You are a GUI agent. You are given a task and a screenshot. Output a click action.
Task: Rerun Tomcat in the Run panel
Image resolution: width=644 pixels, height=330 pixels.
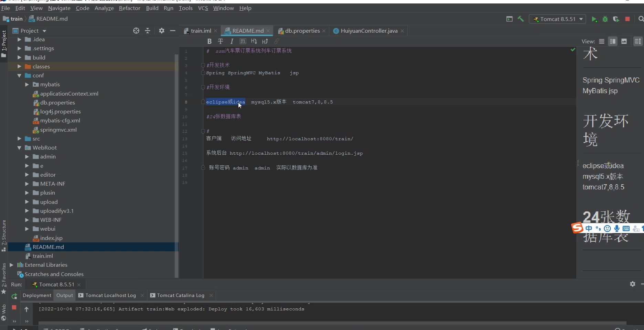[x=14, y=296]
